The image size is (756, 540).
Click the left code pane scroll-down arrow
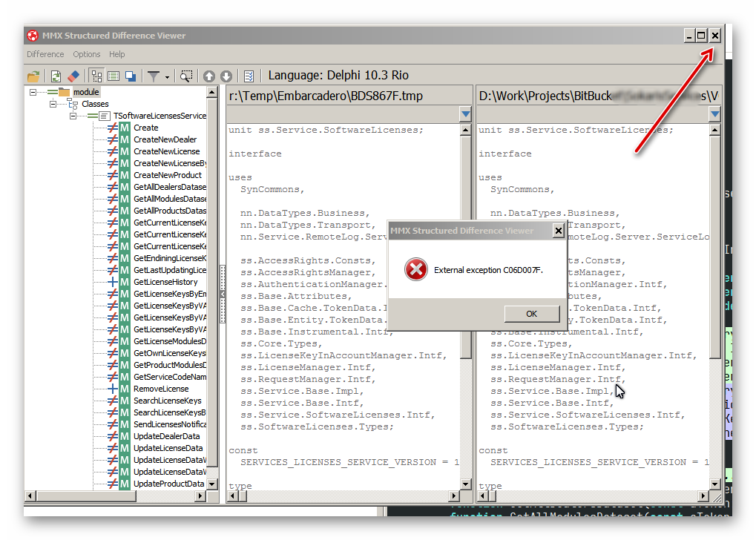[x=465, y=484]
